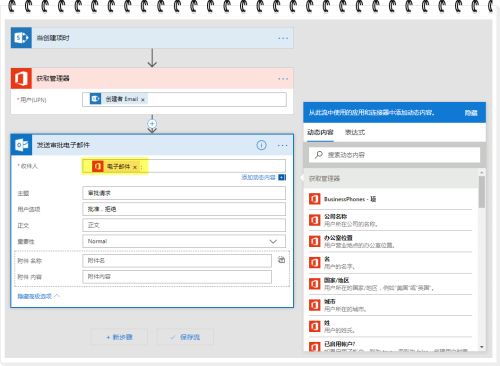Click the Office icon in 电子邮件 token
500x366 pixels.
point(98,166)
